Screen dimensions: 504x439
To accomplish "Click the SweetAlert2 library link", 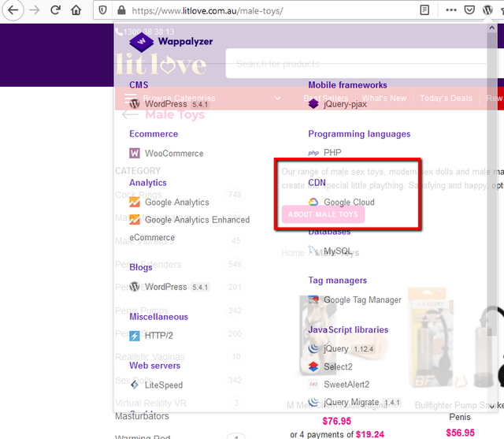I will [x=346, y=385].
